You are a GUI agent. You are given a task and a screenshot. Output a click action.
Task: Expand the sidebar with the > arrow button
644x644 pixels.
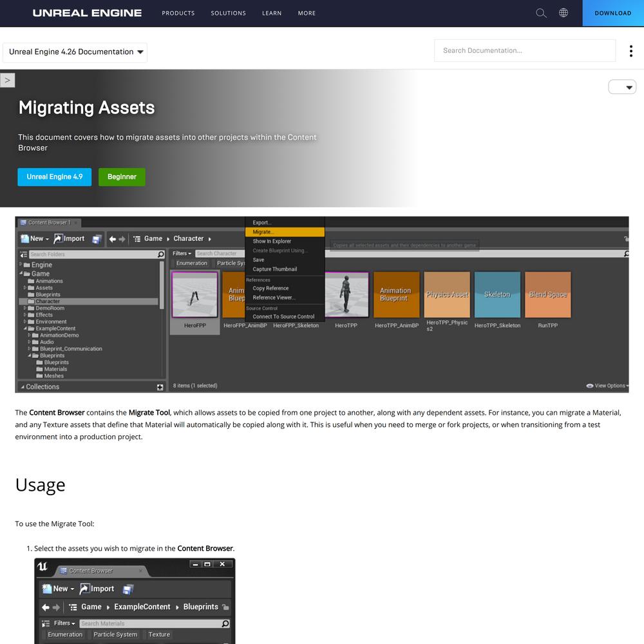(x=7, y=80)
